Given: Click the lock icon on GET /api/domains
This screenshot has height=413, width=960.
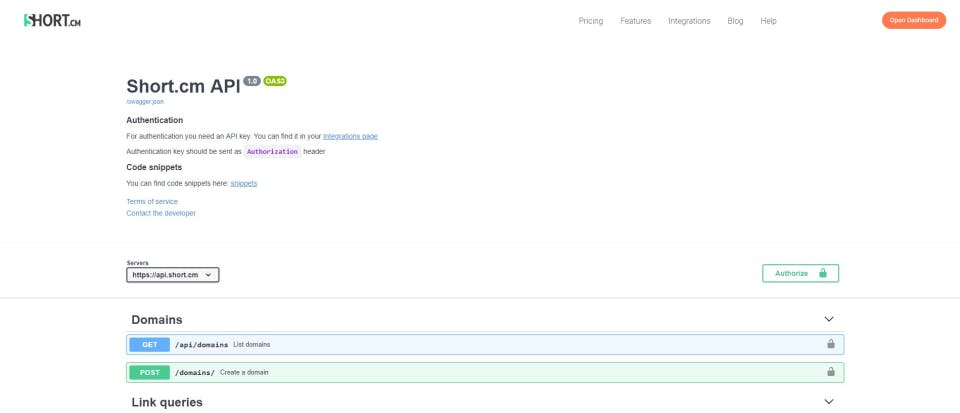Looking at the screenshot, I should (x=831, y=344).
